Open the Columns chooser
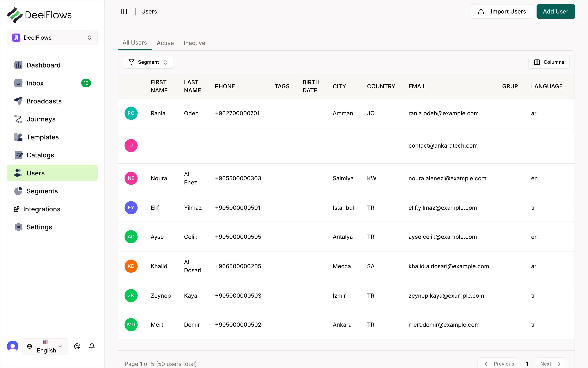The width and height of the screenshot is (588, 368). 549,62
